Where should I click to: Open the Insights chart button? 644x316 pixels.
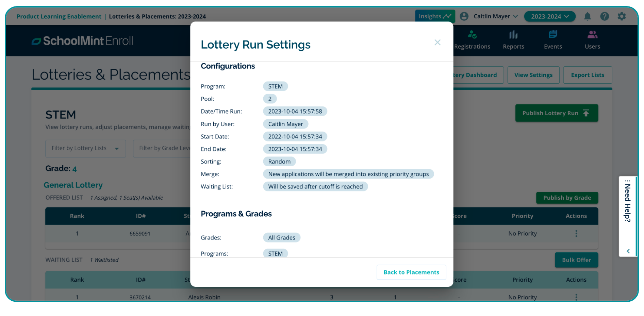tap(434, 16)
